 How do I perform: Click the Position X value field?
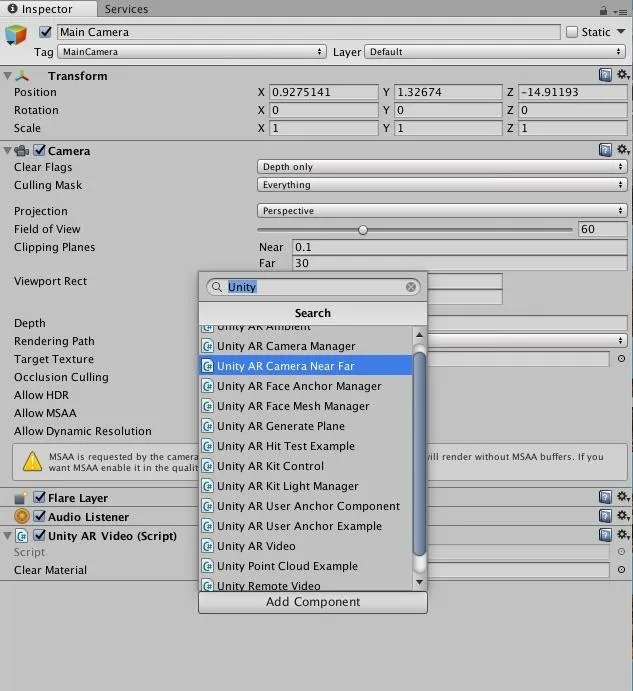point(324,92)
